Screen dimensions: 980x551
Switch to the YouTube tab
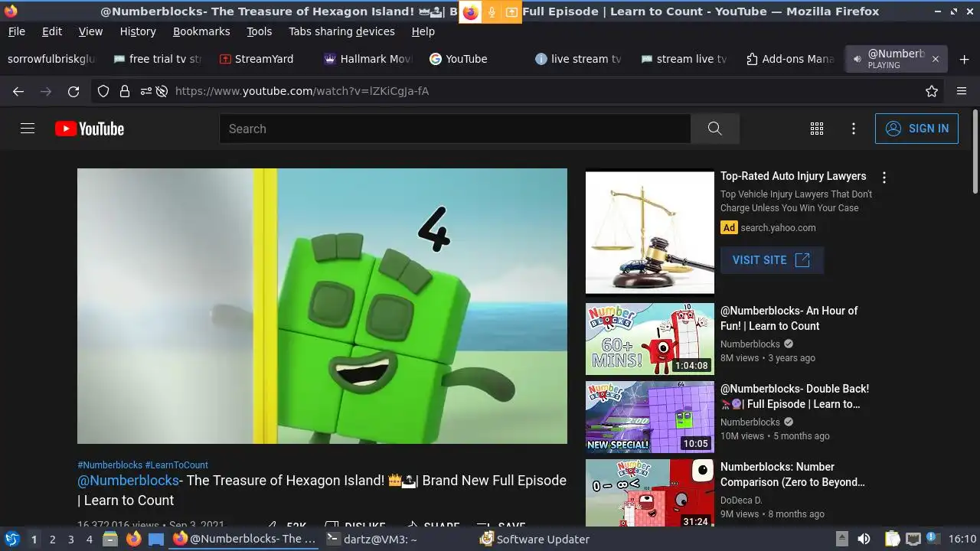point(474,59)
